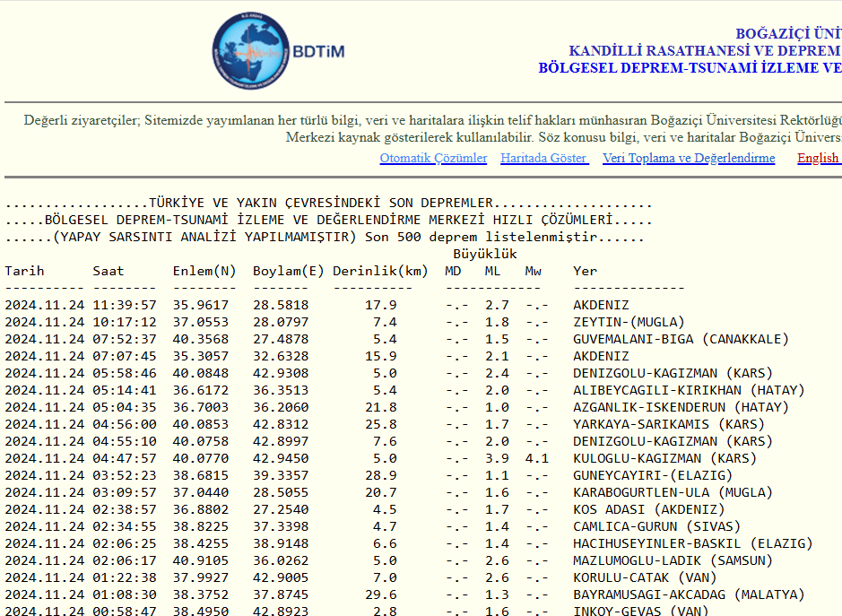Click the Tarih column header
Image resolution: width=842 pixels, height=616 pixels.
[x=24, y=271]
